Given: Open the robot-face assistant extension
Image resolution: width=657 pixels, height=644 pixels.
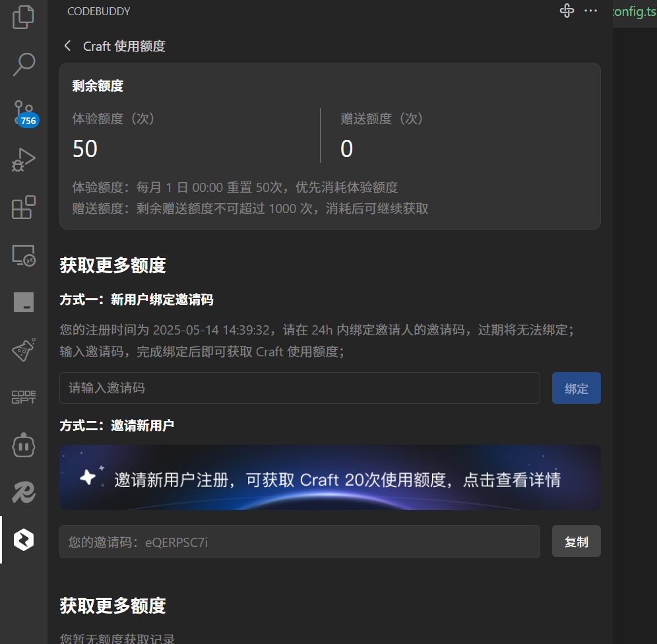Looking at the screenshot, I should pyautogui.click(x=24, y=445).
